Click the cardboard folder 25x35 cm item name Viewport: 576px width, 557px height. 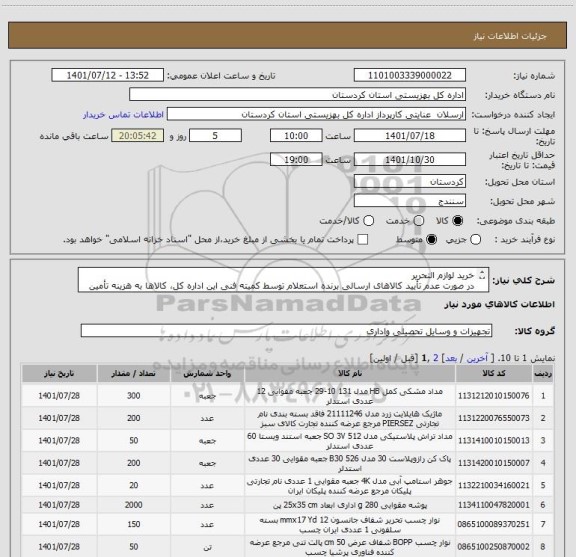click(x=350, y=505)
